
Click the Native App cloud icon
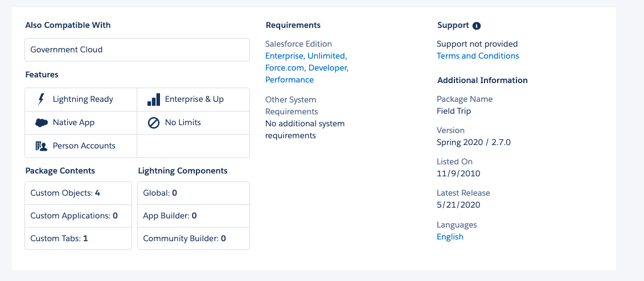coord(41,123)
